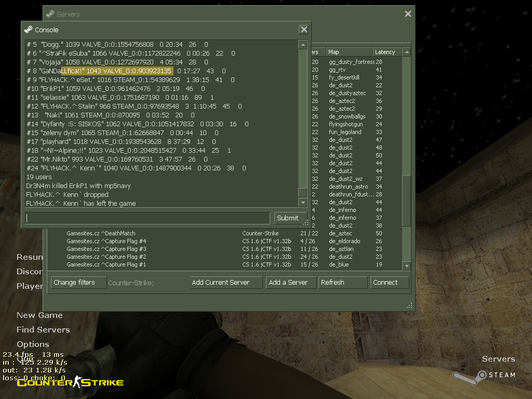Image resolution: width=532 pixels, height=399 pixels.
Task: Focus the console command input field
Action: click(x=148, y=218)
